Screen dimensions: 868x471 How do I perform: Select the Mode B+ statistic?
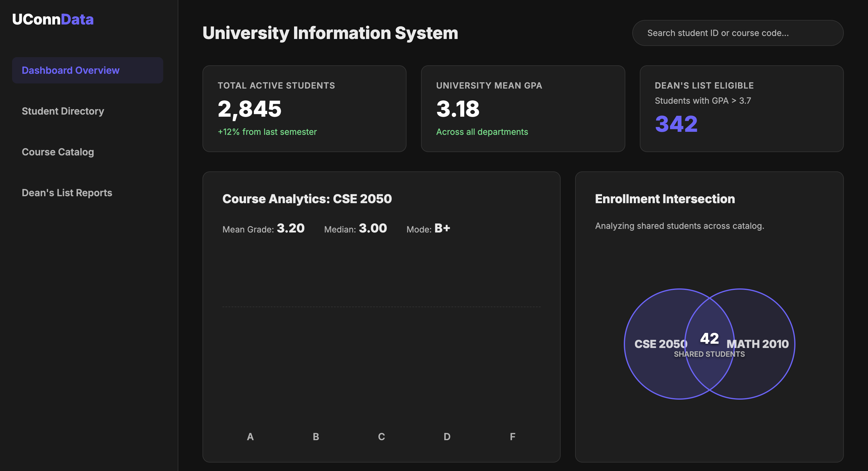coord(442,228)
